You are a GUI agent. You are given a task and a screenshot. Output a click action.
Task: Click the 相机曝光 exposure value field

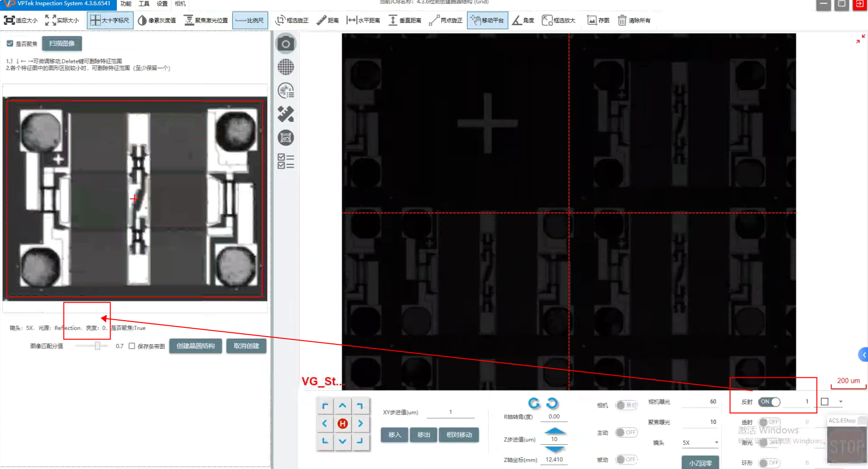[x=700, y=402]
